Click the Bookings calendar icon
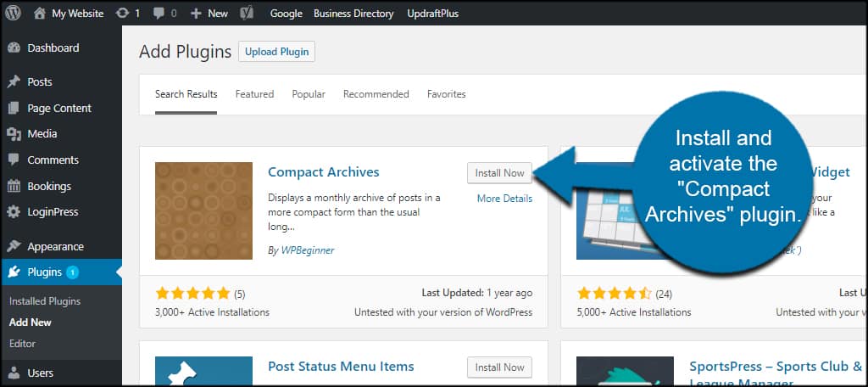868x387 pixels. tap(14, 186)
